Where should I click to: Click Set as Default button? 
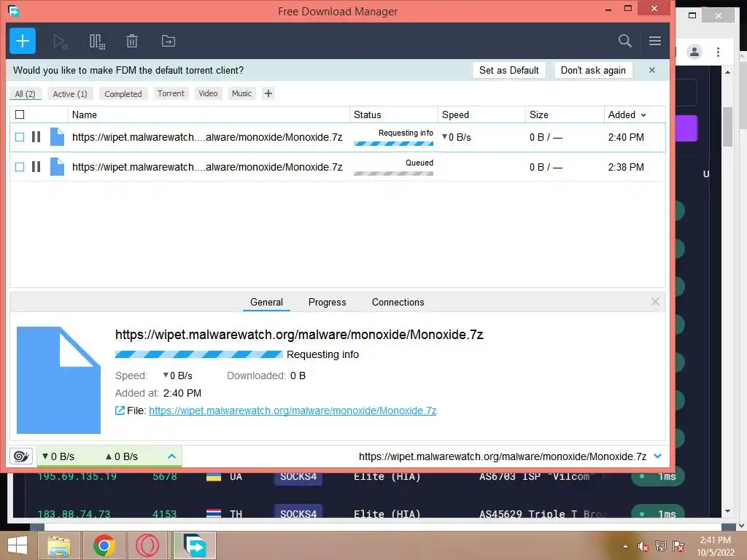(508, 70)
